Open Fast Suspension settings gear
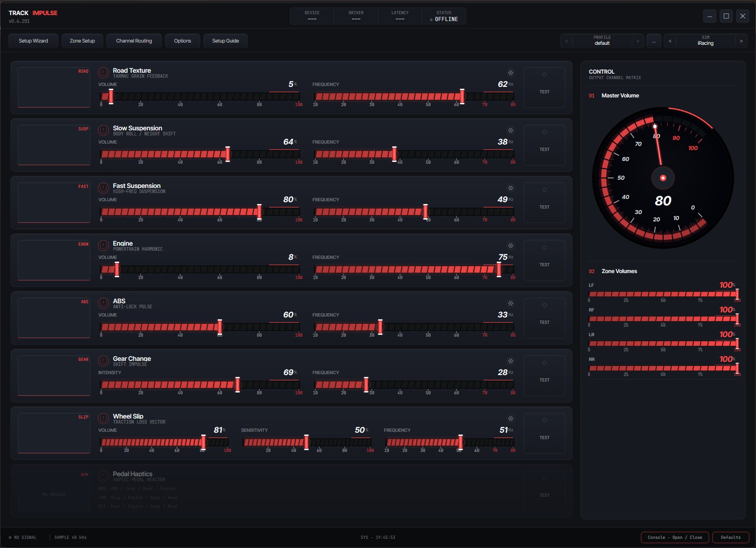Screen dimensions: 756x548 (511, 188)
